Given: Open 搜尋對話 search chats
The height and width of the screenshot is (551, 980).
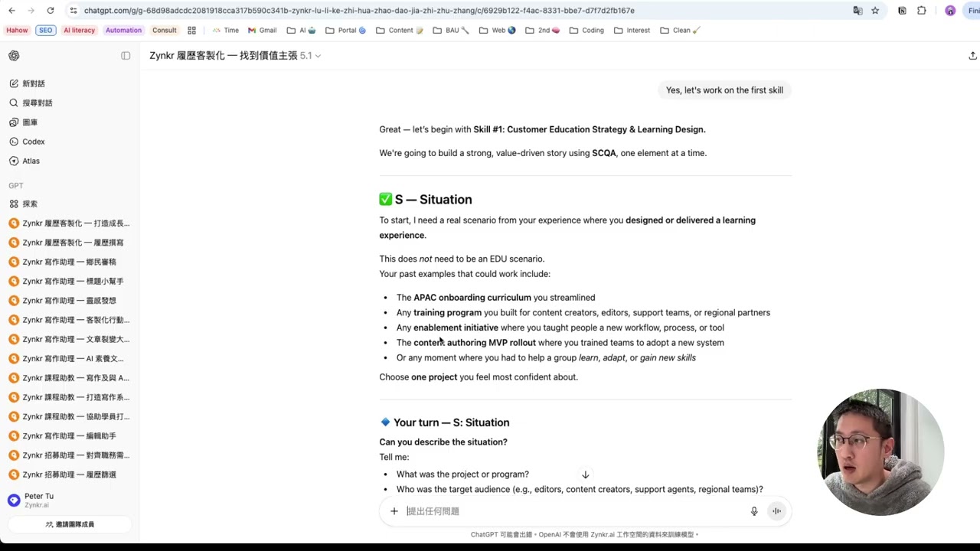Looking at the screenshot, I should 70,103.
